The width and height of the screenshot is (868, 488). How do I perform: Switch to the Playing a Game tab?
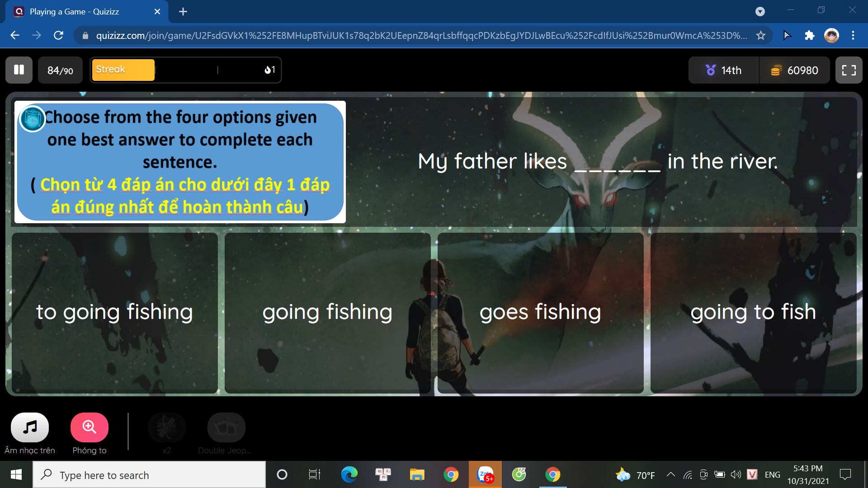pyautogui.click(x=75, y=12)
